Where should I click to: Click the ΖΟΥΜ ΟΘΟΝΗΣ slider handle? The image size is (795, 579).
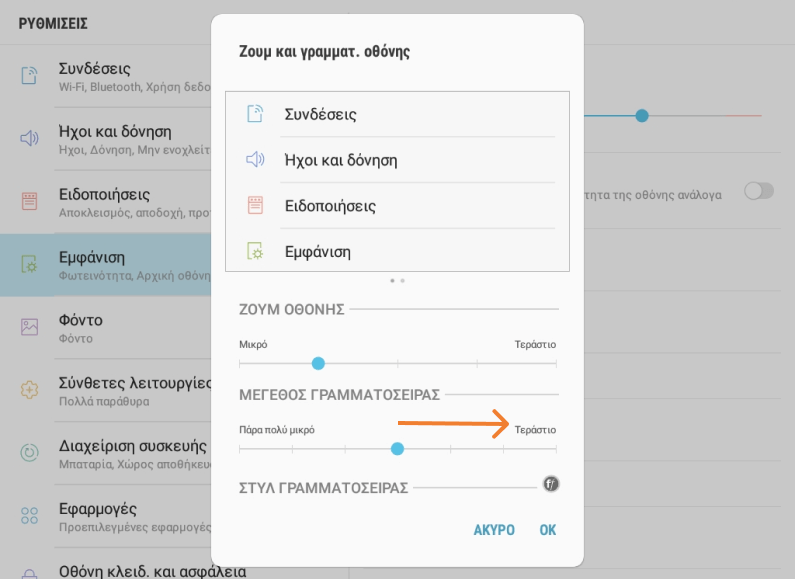pyautogui.click(x=318, y=363)
